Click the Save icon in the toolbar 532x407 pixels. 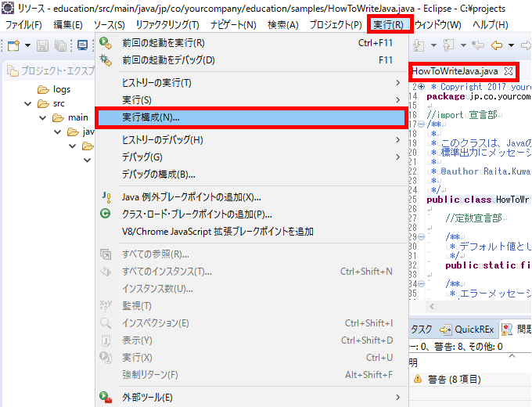[x=41, y=46]
